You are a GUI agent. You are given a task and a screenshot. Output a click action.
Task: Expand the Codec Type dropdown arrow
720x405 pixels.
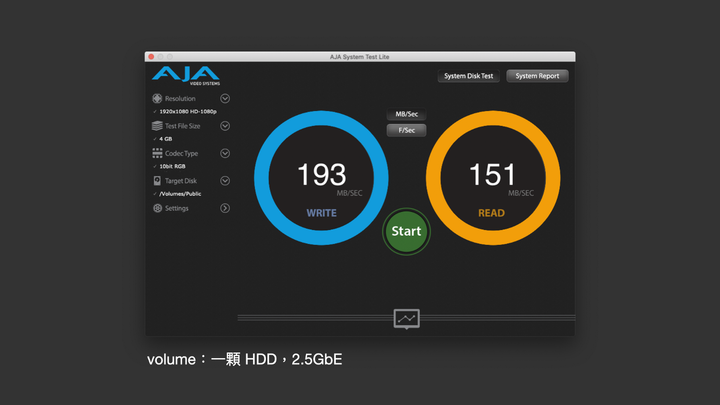coord(225,153)
